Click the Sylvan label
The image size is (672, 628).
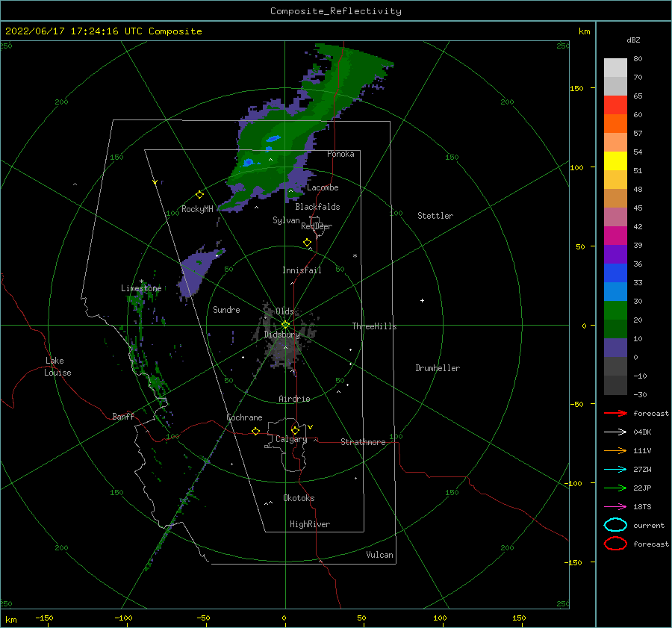coord(286,220)
